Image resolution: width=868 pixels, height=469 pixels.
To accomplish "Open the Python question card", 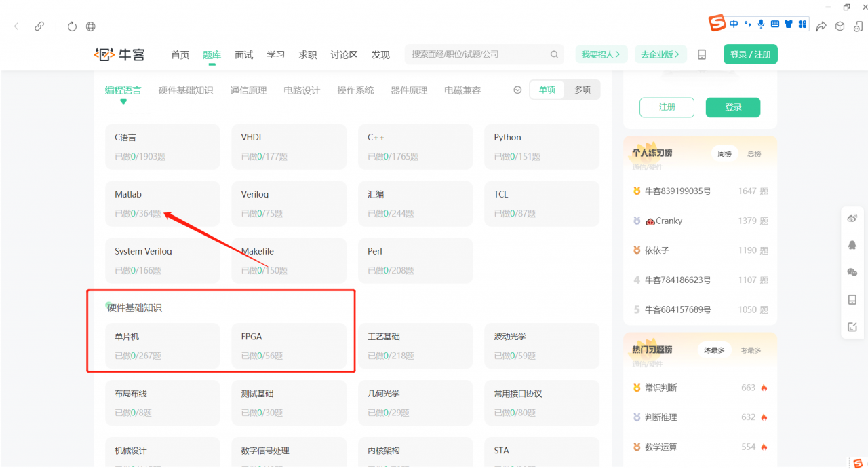I will tap(542, 147).
